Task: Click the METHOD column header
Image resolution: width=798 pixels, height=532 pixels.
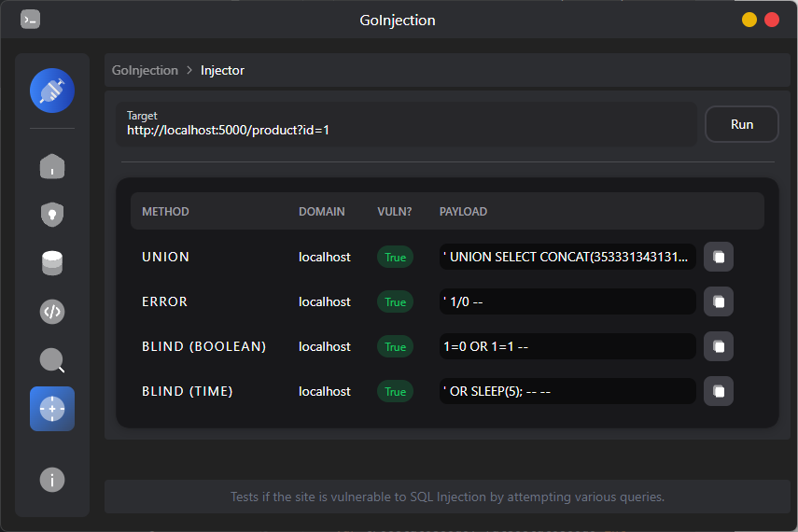Action: click(165, 211)
